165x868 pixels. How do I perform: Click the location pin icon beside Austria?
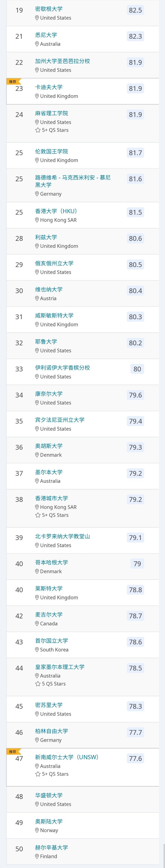coord(37,298)
